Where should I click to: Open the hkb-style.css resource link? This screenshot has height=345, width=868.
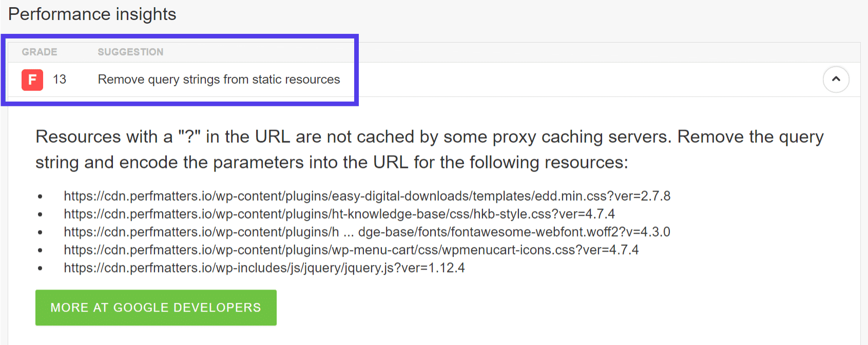pos(339,214)
